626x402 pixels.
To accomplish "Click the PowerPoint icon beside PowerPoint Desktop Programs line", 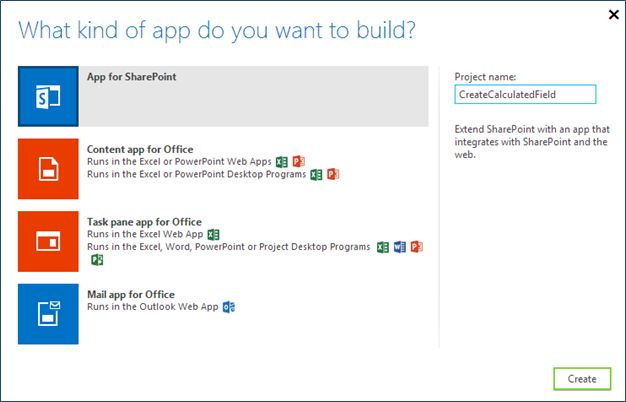I will (x=333, y=174).
